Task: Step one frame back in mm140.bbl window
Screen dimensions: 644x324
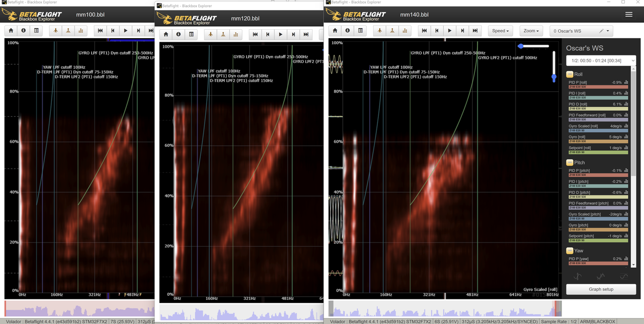Action: pyautogui.click(x=437, y=31)
